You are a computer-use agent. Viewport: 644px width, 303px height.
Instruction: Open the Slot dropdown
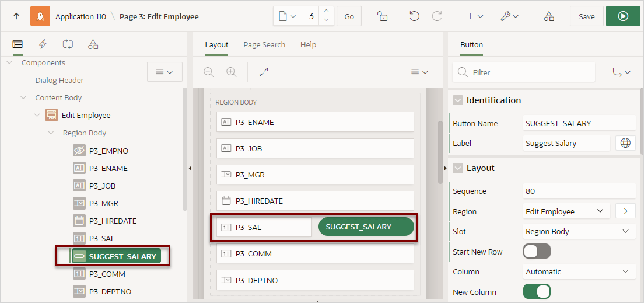[x=577, y=231]
